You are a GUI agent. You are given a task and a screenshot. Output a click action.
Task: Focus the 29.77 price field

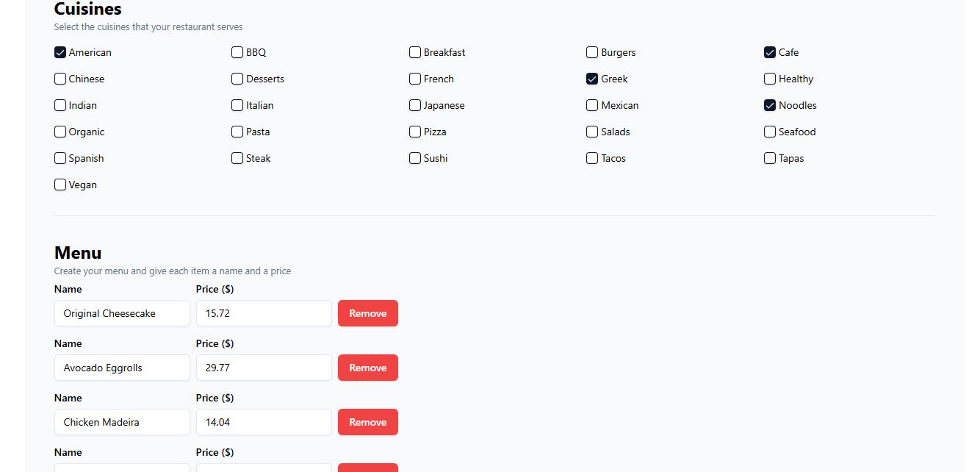(264, 368)
